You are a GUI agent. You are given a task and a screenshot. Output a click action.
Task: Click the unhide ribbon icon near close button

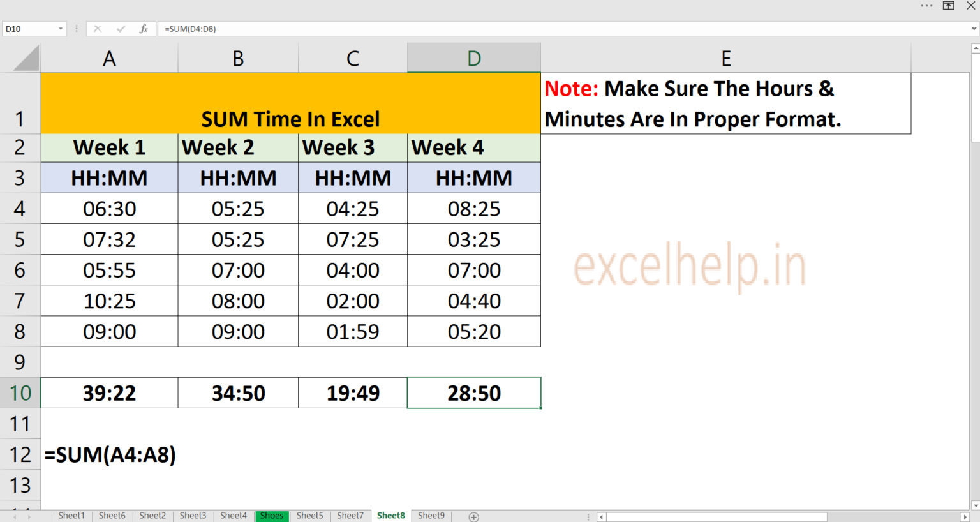pyautogui.click(x=949, y=5)
